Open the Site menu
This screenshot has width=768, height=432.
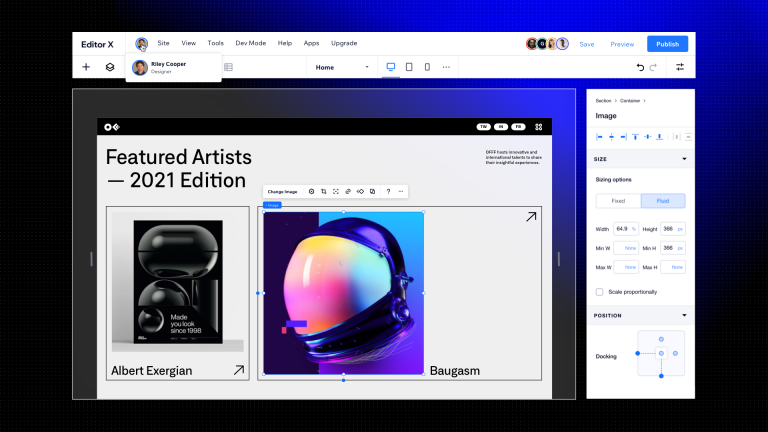(163, 44)
